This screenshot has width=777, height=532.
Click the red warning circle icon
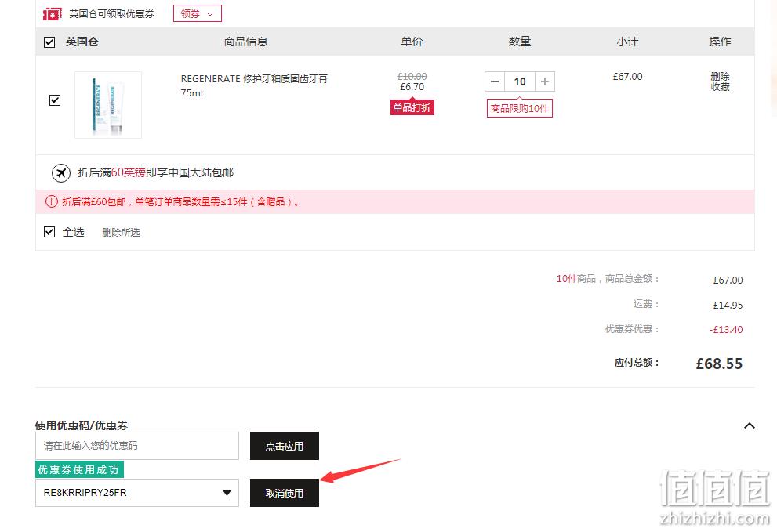[52, 201]
